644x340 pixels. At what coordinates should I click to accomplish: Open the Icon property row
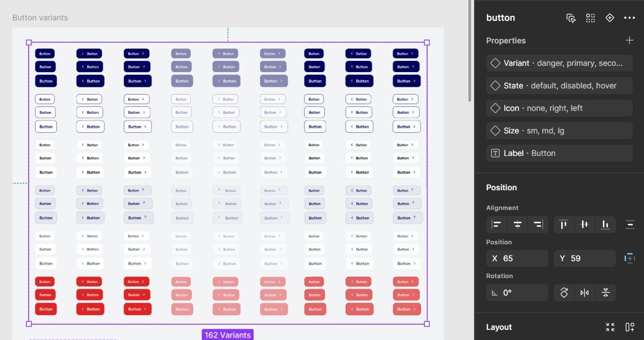pos(560,108)
